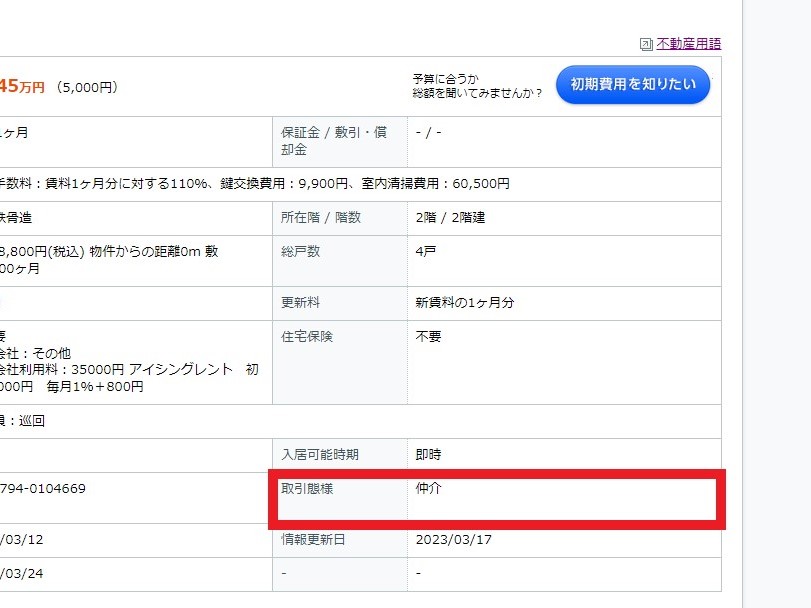
Task: Click the 情報更新日 label
Action: (313, 539)
